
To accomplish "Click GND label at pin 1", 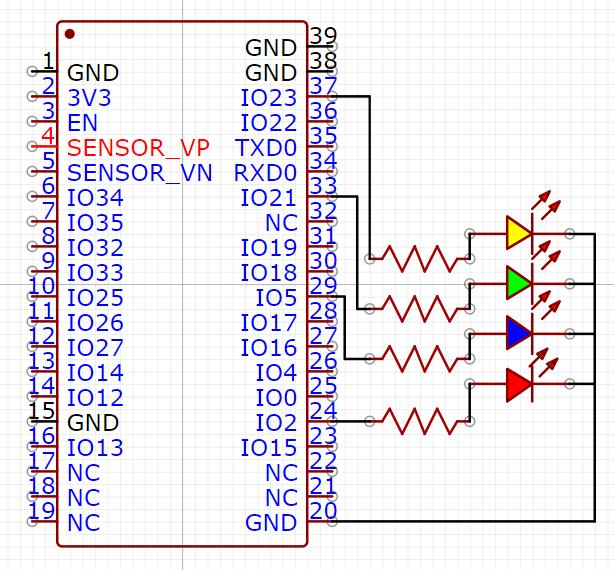I will pos(93,73).
